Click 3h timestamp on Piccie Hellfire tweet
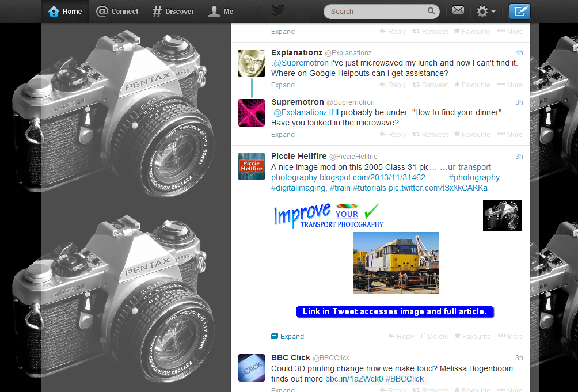This screenshot has width=578, height=392. (x=519, y=156)
